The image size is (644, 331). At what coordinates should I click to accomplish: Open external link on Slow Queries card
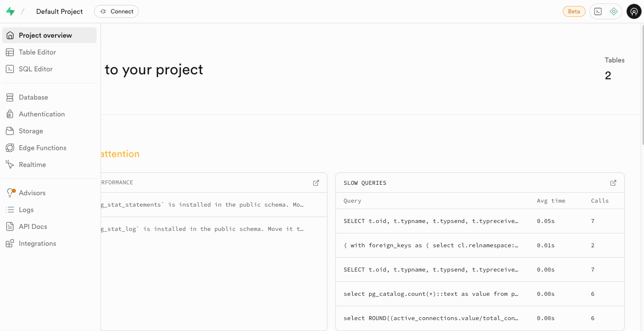[x=613, y=183]
